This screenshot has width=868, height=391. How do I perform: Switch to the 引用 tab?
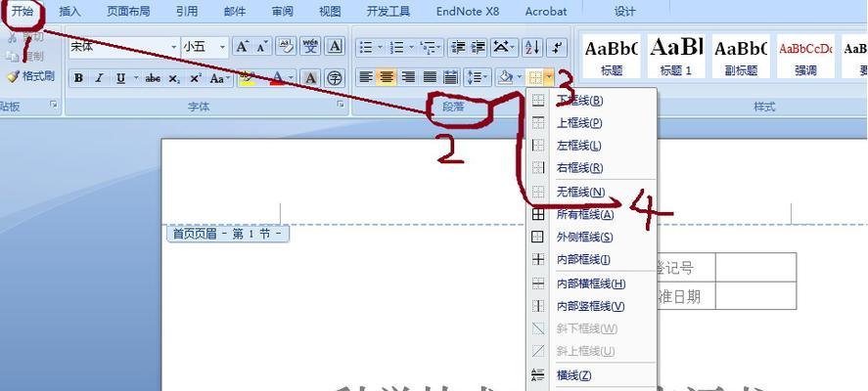[187, 11]
